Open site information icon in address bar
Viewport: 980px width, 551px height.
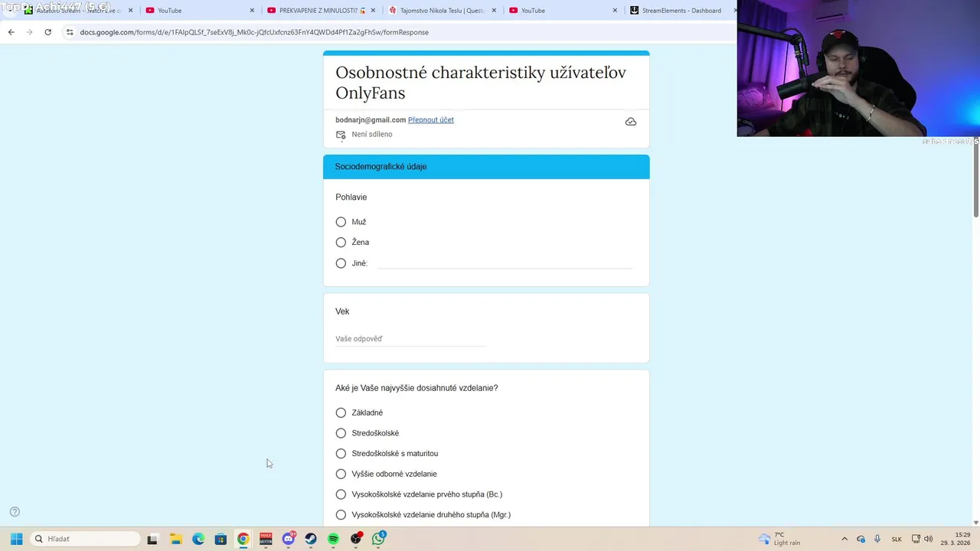click(70, 32)
